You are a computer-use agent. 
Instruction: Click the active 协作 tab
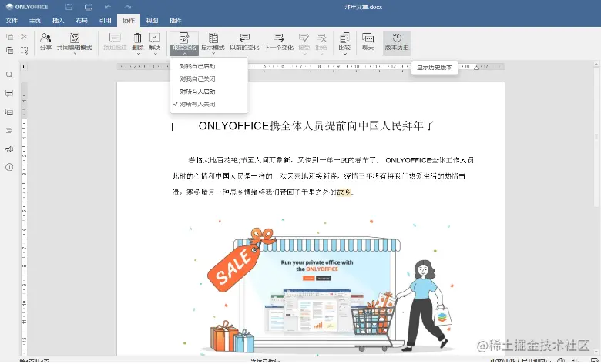tap(129, 20)
